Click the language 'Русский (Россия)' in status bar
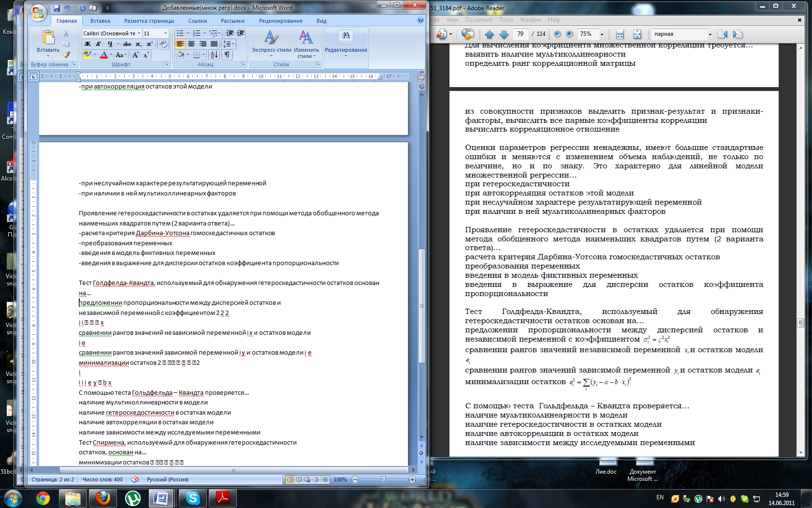The width and height of the screenshot is (812, 508). (168, 479)
